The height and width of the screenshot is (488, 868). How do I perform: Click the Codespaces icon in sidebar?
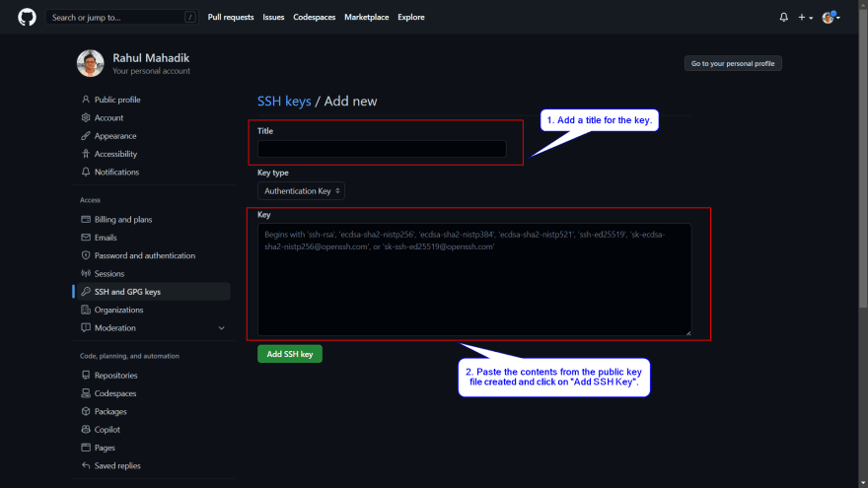point(86,393)
